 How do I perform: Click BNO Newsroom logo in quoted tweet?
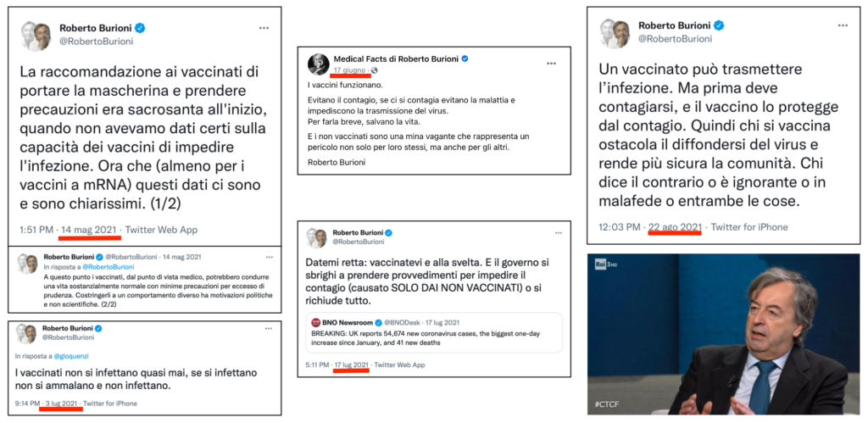click(315, 323)
